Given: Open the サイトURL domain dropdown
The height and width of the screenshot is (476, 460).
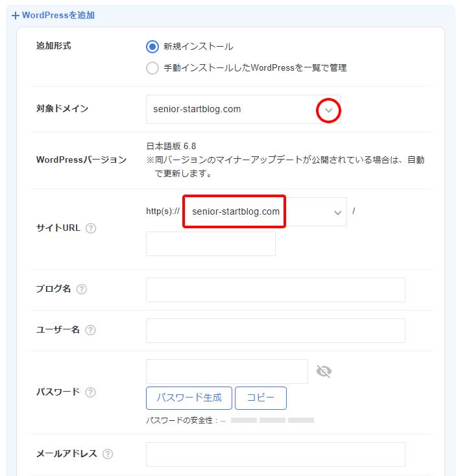Looking at the screenshot, I should pyautogui.click(x=265, y=211).
